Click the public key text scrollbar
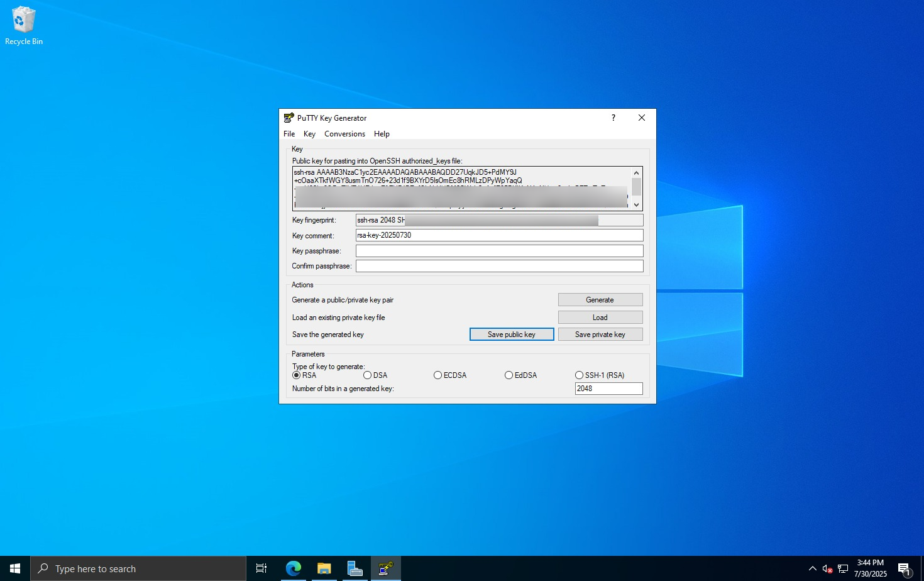Screen dimensions: 924x581 (636, 189)
